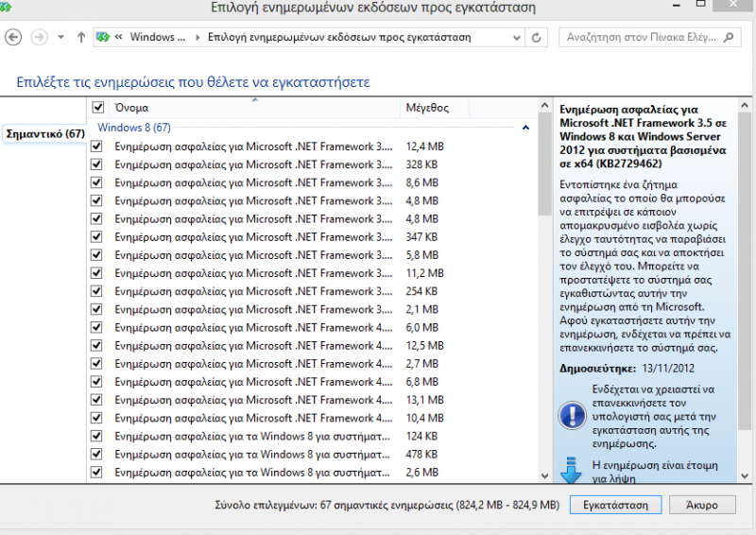This screenshot has height=535, width=756.
Task: Click the restart-required exclamation icon
Action: pos(572,416)
